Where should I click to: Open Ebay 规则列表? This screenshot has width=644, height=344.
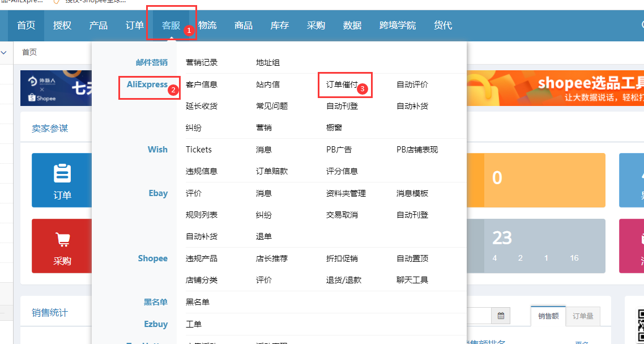(x=201, y=215)
